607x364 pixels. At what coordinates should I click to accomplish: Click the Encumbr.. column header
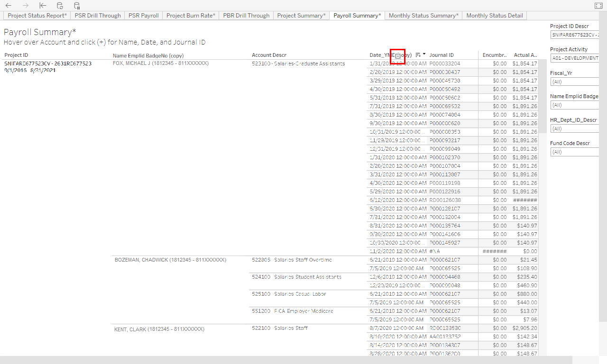click(495, 55)
